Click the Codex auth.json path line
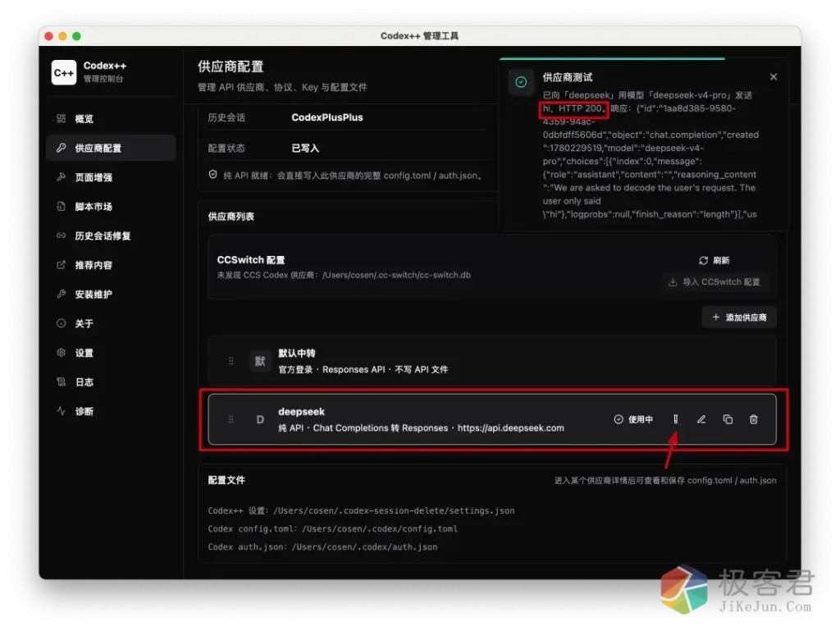Viewport: 840px width, 631px height. point(322,547)
